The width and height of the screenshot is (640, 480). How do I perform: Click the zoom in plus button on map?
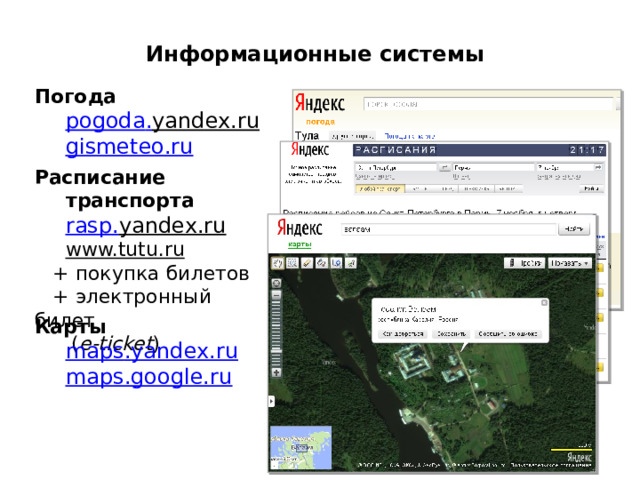(x=277, y=372)
